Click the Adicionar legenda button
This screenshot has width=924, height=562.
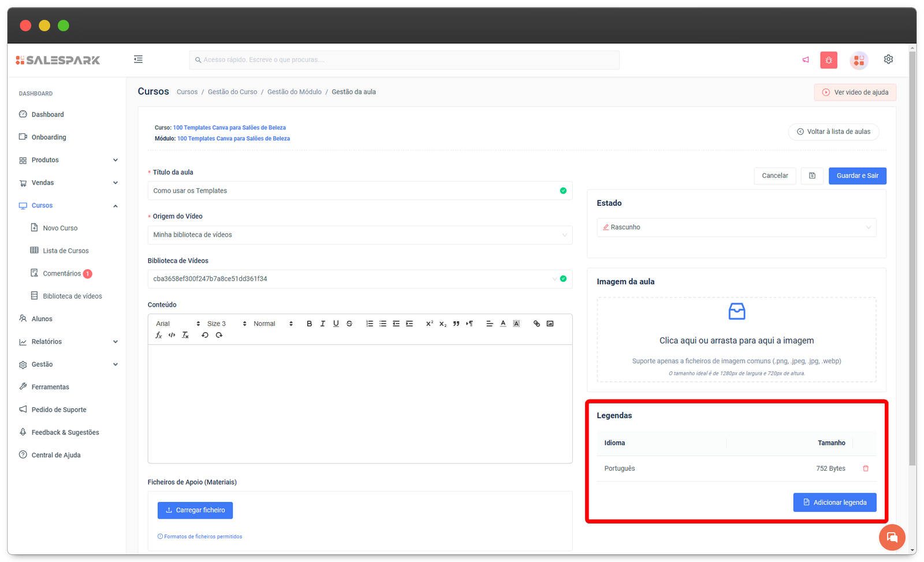[x=834, y=503]
